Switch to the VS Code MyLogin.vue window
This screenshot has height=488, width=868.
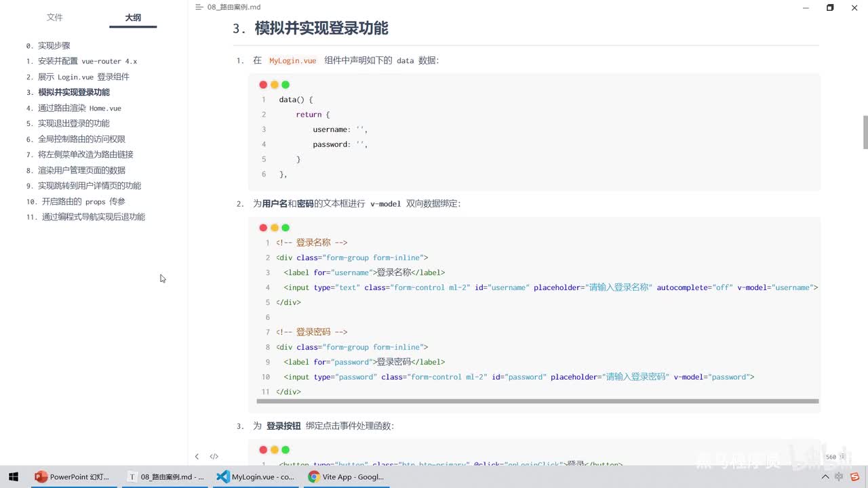tap(255, 477)
